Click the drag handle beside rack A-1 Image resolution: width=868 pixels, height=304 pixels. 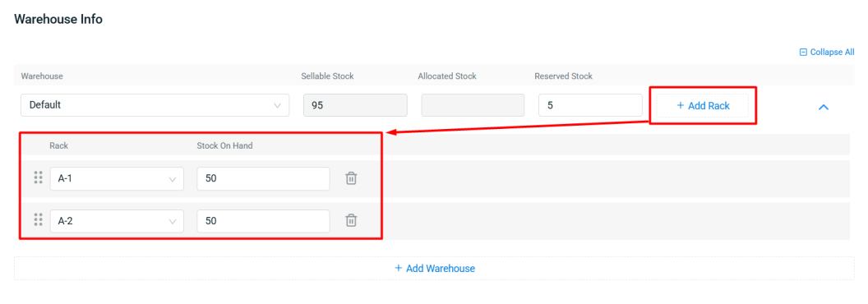pos(38,177)
